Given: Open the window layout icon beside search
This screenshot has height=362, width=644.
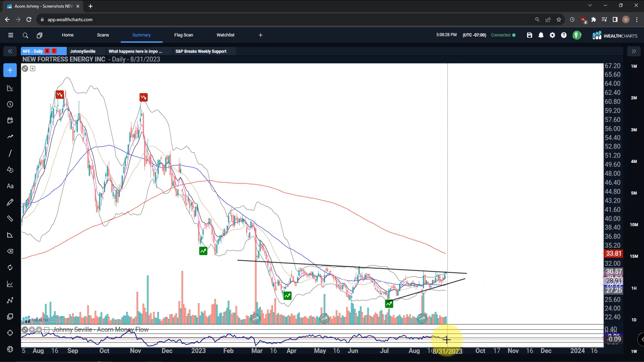Looking at the screenshot, I should [x=40, y=35].
